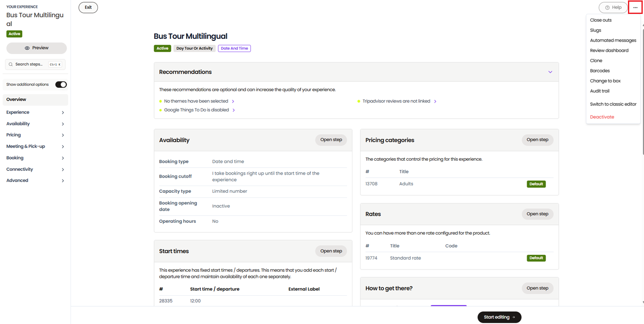Click the Help button
This screenshot has height=324, width=644.
coord(613,8)
